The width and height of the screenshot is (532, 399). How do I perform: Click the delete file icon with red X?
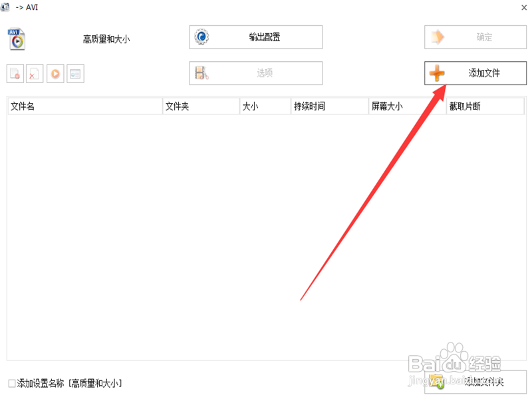pyautogui.click(x=33, y=73)
